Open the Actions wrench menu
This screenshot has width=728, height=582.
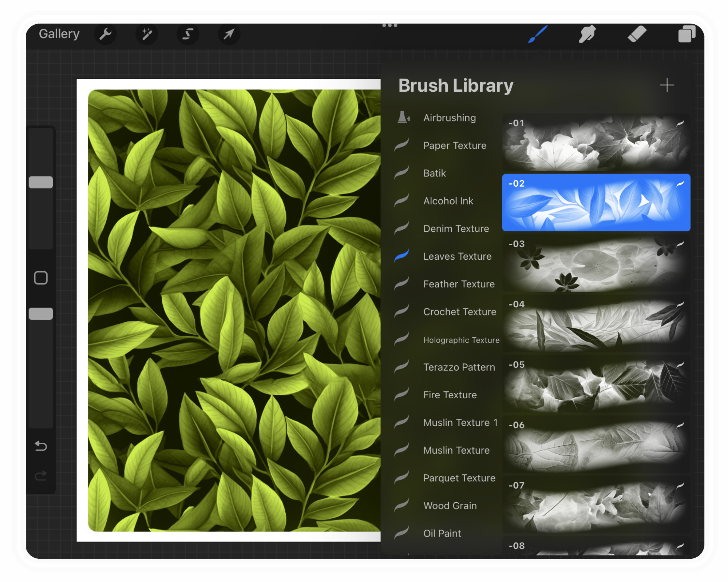pyautogui.click(x=105, y=34)
